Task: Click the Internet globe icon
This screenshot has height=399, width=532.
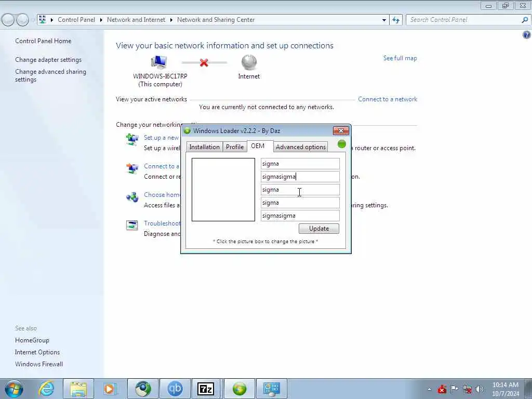Action: [249, 62]
